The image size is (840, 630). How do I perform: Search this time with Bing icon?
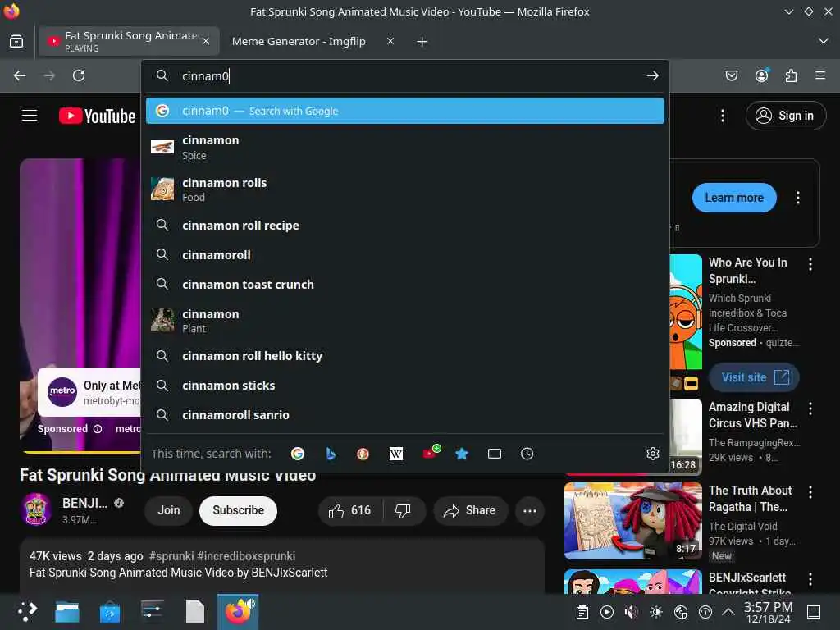[x=331, y=454]
